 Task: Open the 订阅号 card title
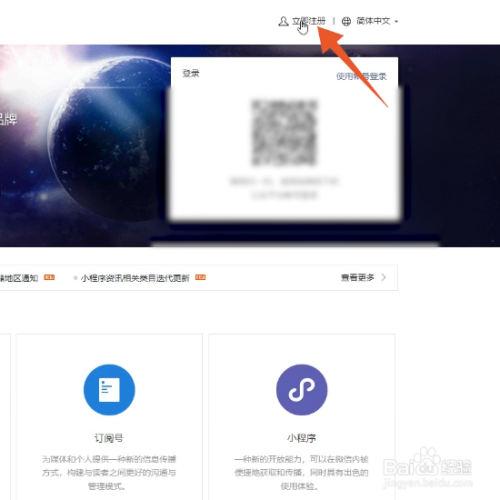[x=109, y=438]
